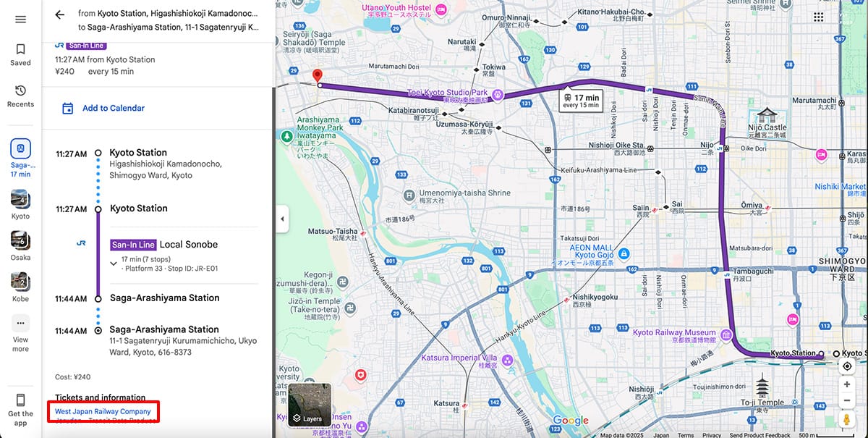
Task: Select Saga-Arashiyama Station in the itinerary
Action: click(164, 298)
